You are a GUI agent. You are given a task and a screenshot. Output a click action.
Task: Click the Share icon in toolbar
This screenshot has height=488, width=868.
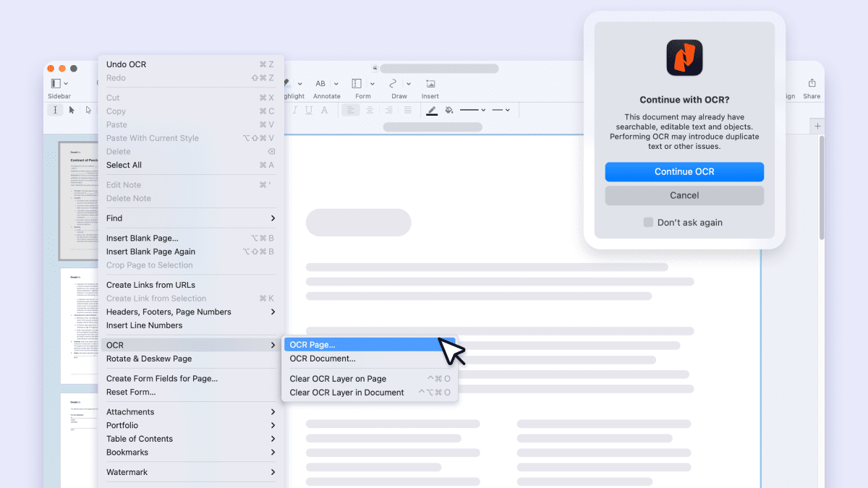click(812, 83)
